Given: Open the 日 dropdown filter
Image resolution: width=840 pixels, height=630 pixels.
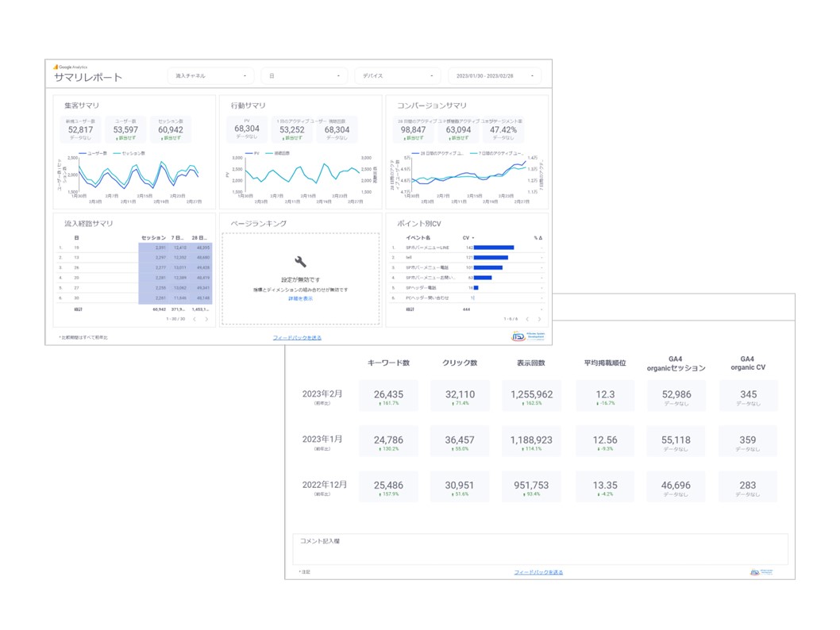Looking at the screenshot, I should (304, 76).
